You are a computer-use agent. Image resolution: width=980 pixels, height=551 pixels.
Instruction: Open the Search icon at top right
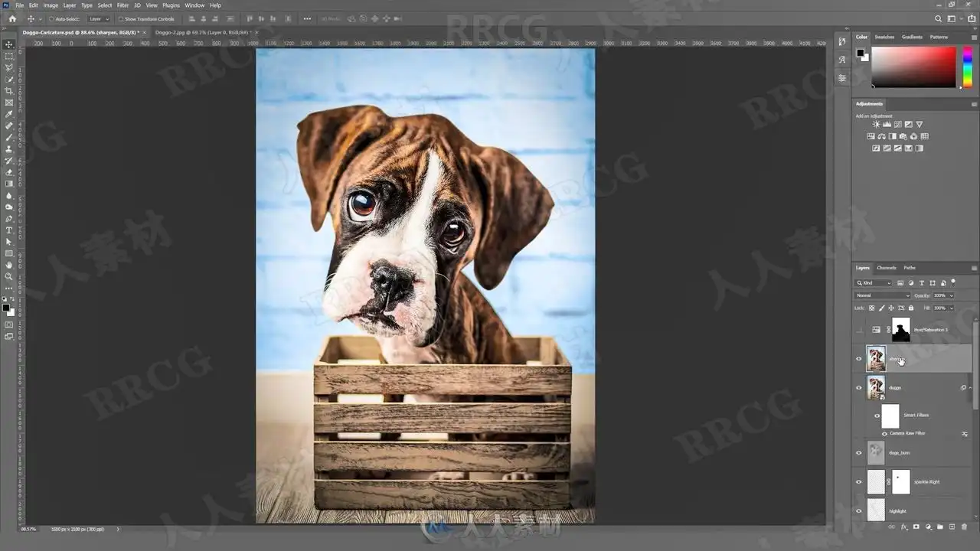point(939,18)
